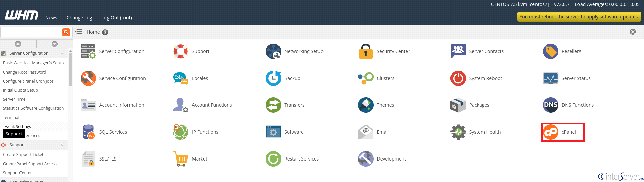Open the Locales icon
The image size is (644, 182).
point(181,78)
